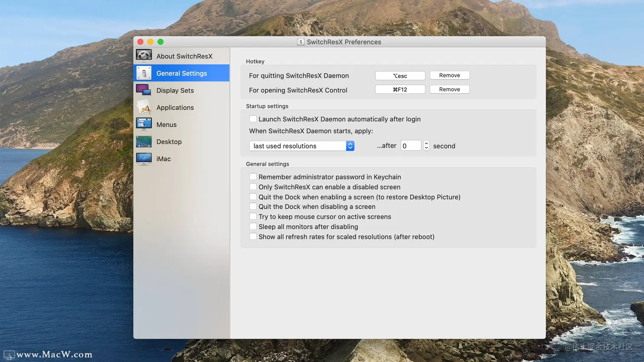The image size is (644, 362).
Task: Click the iMac display icon
Action: (144, 159)
